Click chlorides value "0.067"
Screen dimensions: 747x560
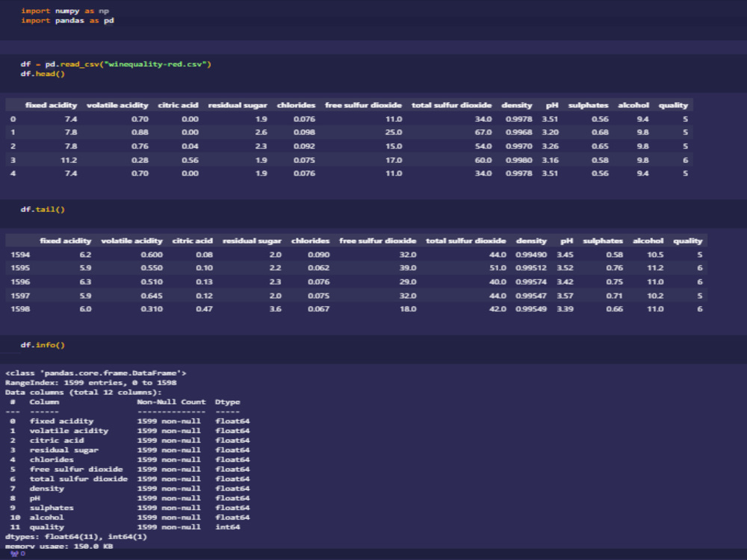318,309
